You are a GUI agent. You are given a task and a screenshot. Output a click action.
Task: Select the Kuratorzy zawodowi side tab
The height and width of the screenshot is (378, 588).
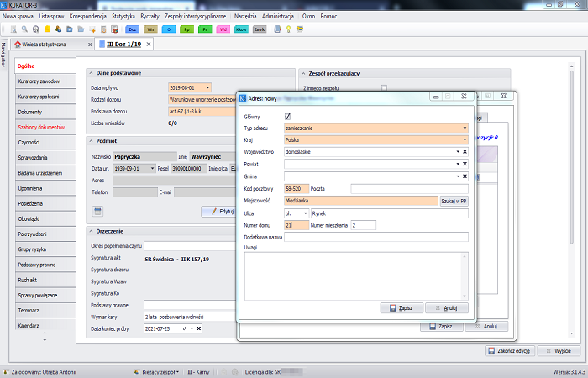coord(45,81)
